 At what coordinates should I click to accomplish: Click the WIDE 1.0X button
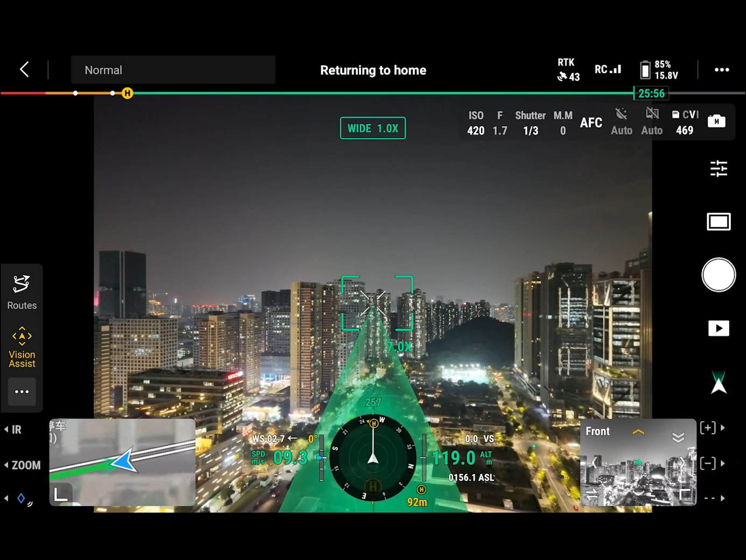coord(372,128)
